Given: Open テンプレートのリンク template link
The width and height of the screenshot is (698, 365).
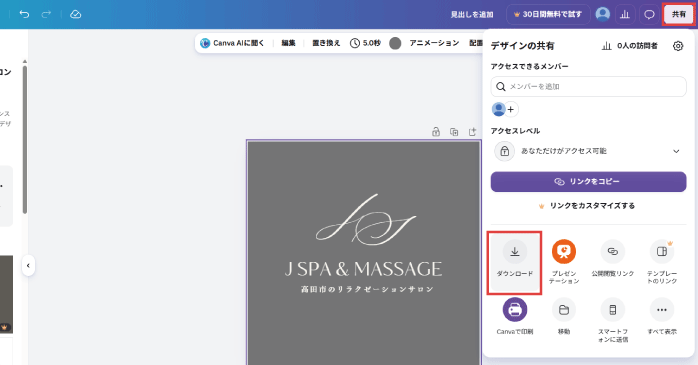Looking at the screenshot, I should [x=662, y=262].
